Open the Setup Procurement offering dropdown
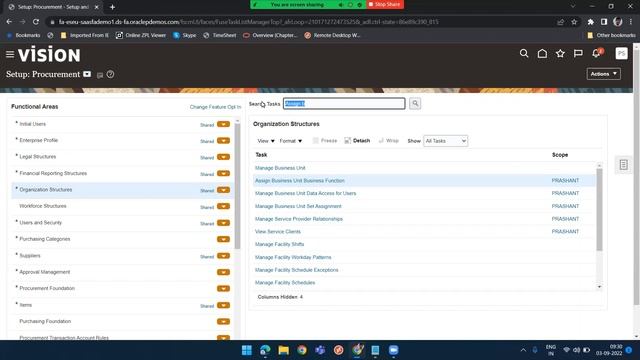Image resolution: width=640 pixels, height=360 pixels. coord(87,74)
